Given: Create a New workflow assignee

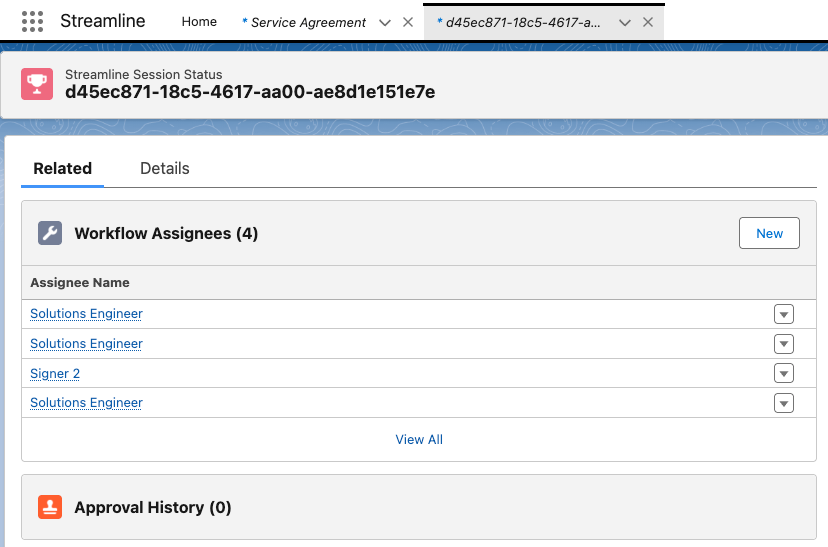Looking at the screenshot, I should (769, 233).
